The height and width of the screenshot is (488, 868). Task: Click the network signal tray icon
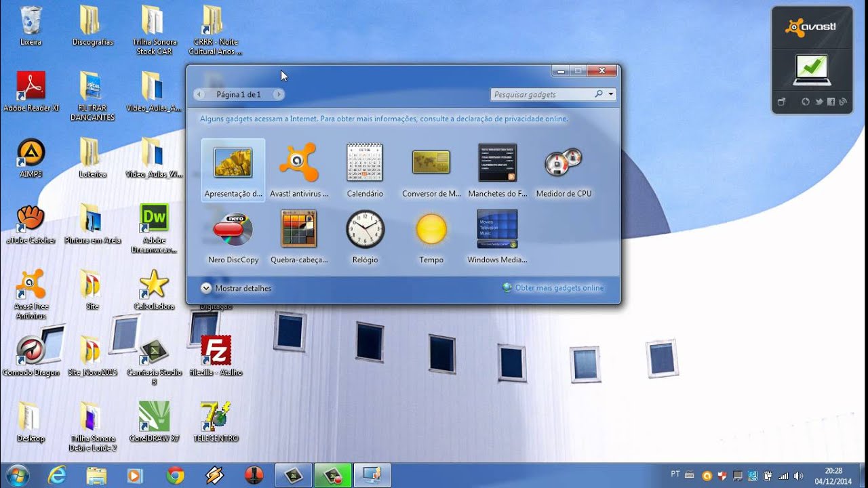784,476
